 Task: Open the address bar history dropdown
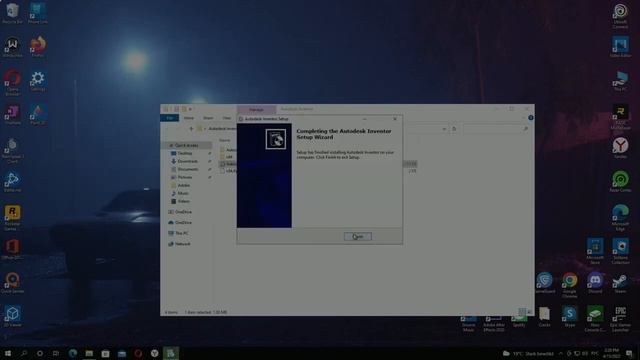pyautogui.click(x=444, y=129)
